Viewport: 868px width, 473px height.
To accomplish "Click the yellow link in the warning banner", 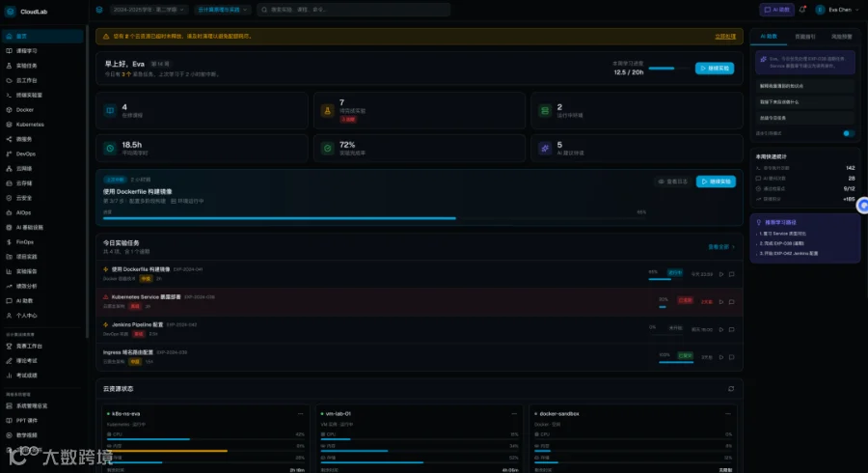I will (x=725, y=37).
